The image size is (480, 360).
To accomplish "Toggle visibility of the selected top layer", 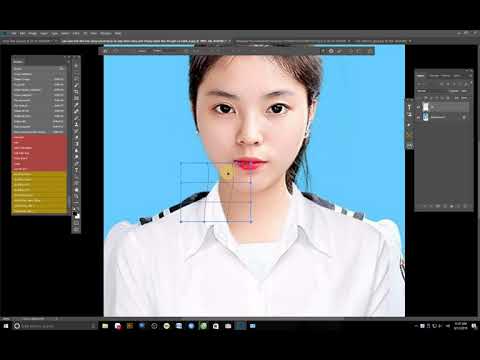I will point(418,107).
